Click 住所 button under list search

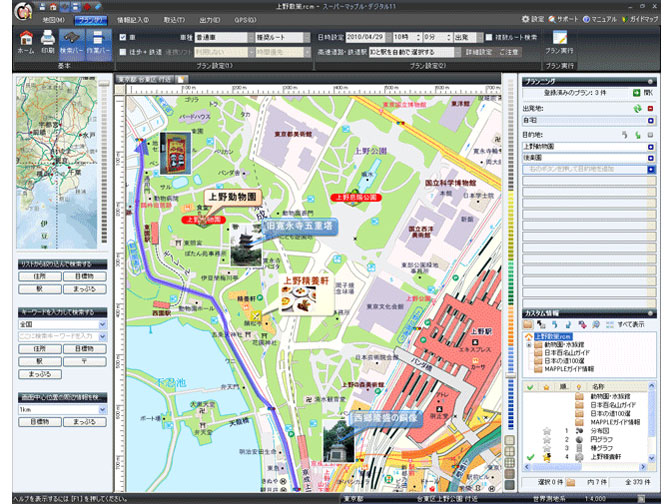(40, 276)
